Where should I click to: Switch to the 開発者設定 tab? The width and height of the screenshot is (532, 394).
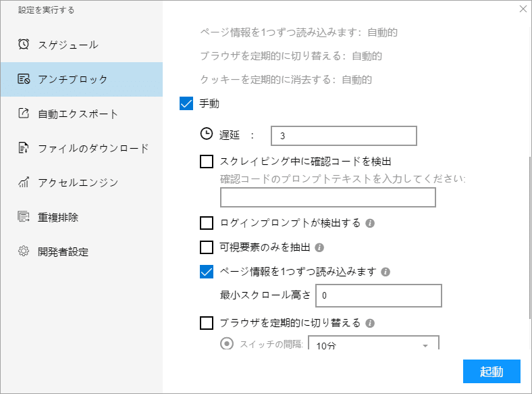point(82,251)
